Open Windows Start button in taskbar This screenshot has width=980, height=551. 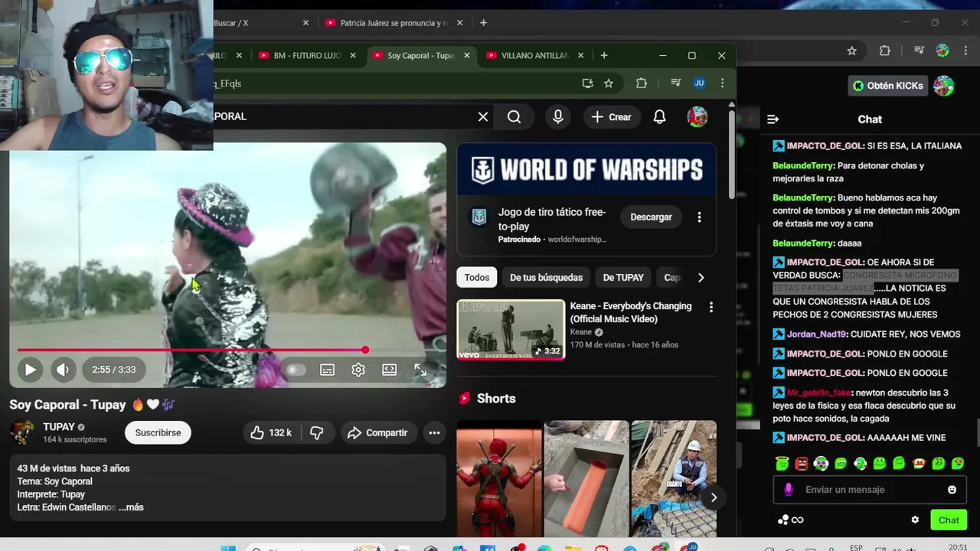point(228,548)
